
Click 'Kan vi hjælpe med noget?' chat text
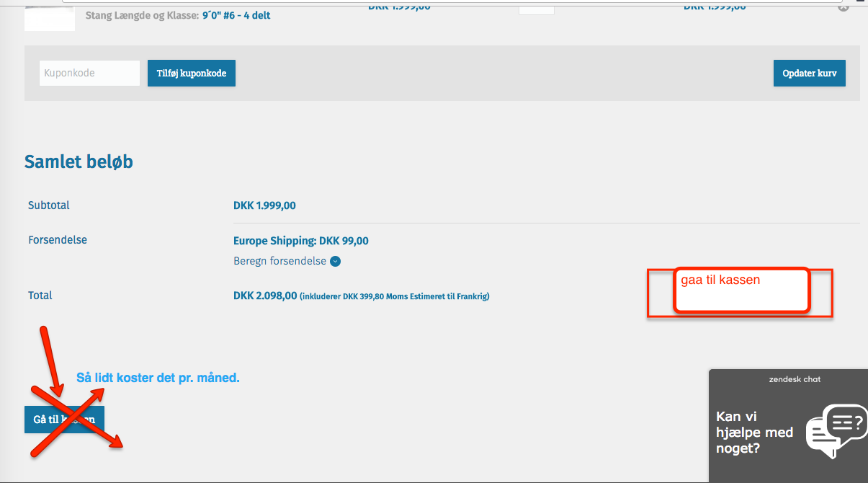(x=754, y=432)
